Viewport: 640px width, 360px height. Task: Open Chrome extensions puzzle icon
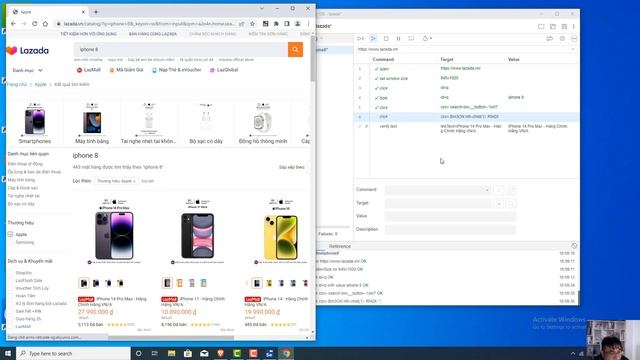(276, 24)
